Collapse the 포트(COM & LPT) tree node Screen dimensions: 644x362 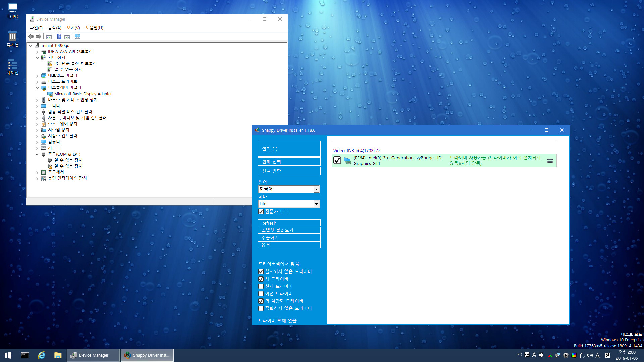tap(37, 155)
